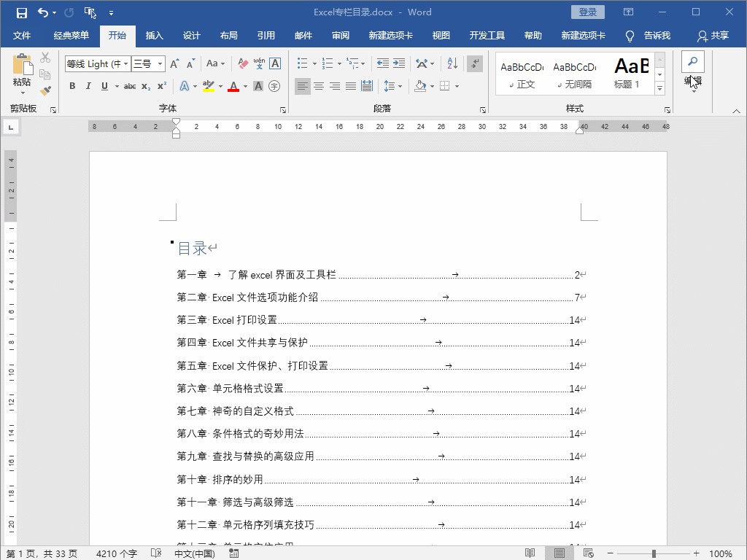
Task: Toggle align left
Action: point(303,86)
